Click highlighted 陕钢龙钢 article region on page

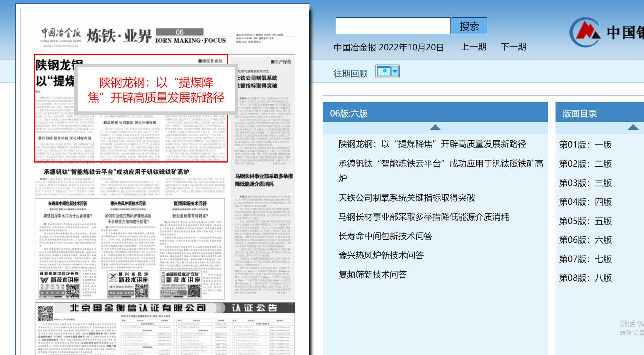pos(131,108)
